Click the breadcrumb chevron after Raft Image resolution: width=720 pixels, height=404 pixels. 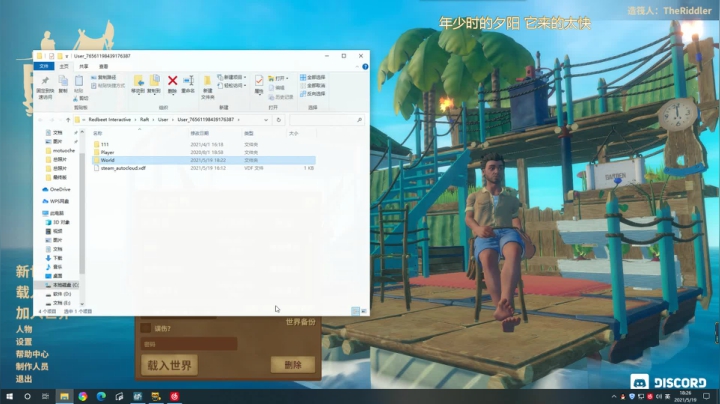coord(154,120)
